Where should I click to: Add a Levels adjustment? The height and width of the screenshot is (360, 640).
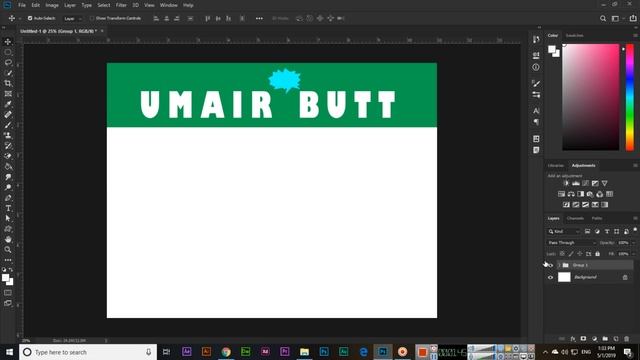click(x=576, y=183)
